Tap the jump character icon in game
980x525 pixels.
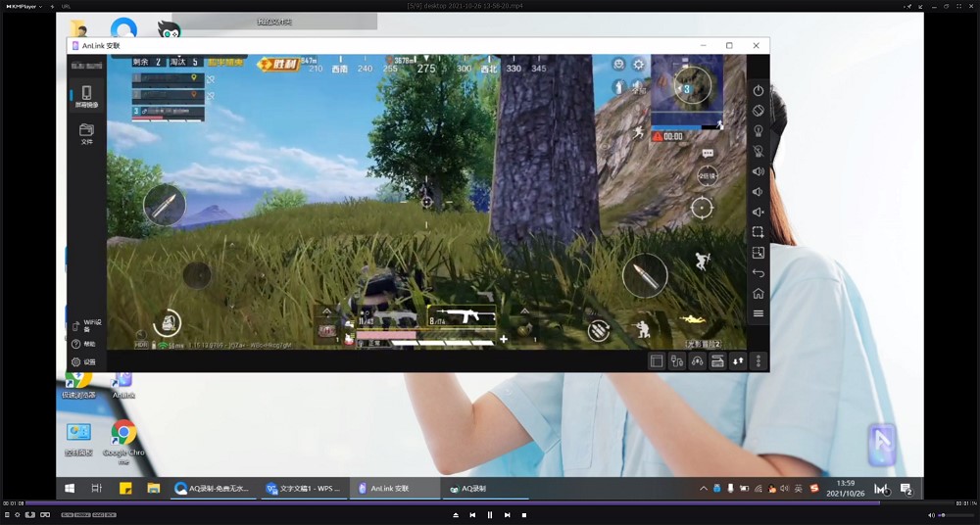[702, 262]
